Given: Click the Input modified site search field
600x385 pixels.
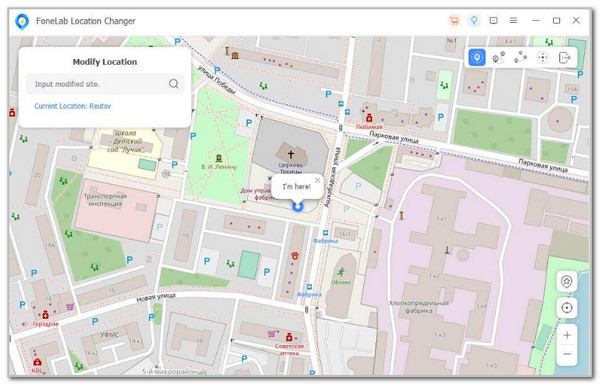Looking at the screenshot, I should pyautogui.click(x=104, y=84).
